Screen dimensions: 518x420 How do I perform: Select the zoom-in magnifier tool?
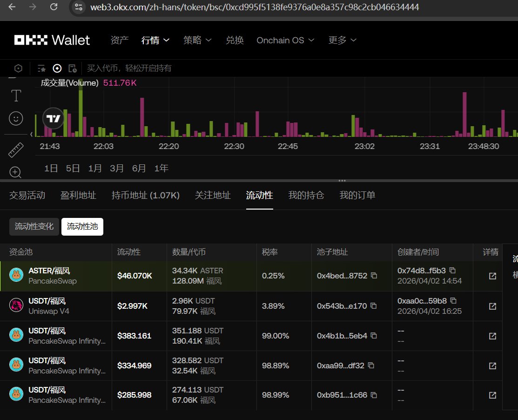[x=15, y=172]
